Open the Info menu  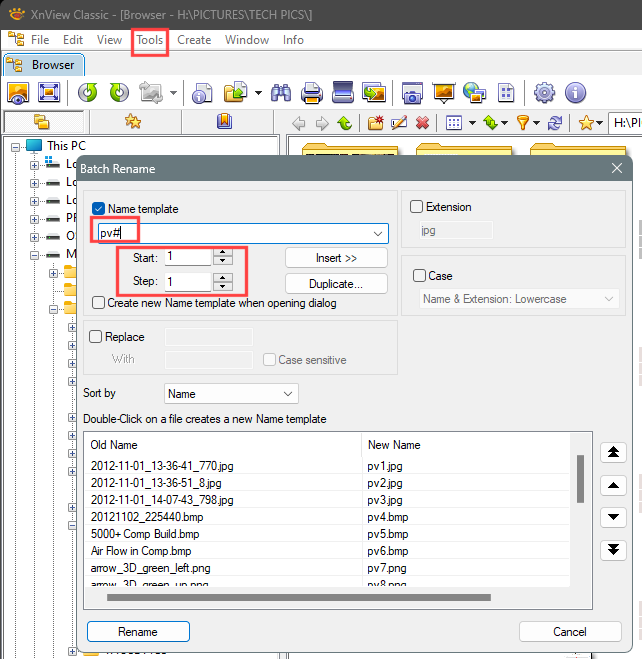click(293, 40)
